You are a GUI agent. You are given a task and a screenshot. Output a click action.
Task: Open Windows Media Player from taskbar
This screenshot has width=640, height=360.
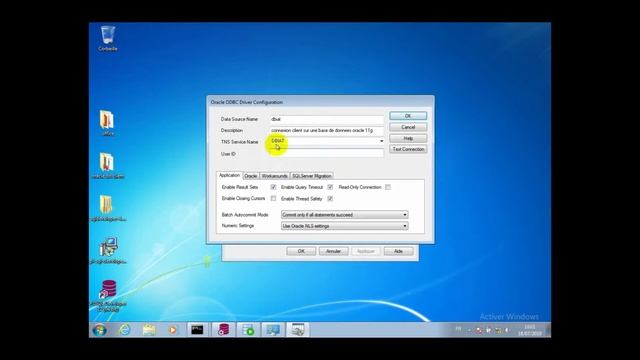(173, 330)
